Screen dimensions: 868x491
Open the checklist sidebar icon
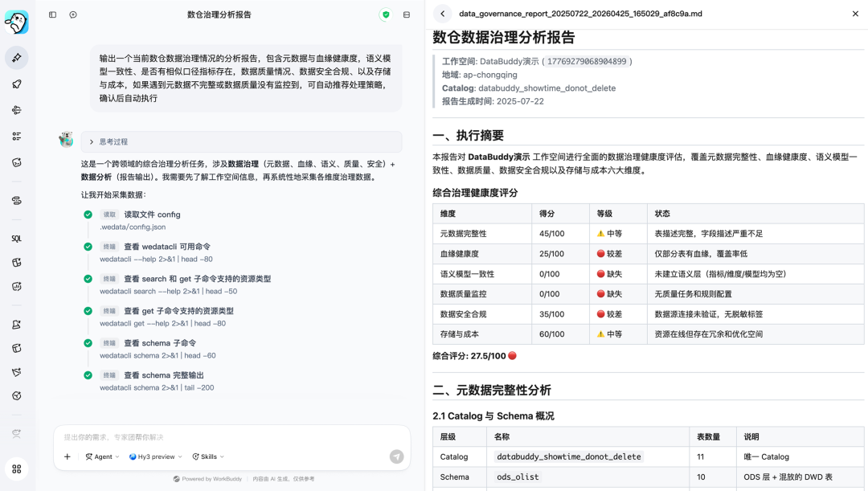point(17,136)
